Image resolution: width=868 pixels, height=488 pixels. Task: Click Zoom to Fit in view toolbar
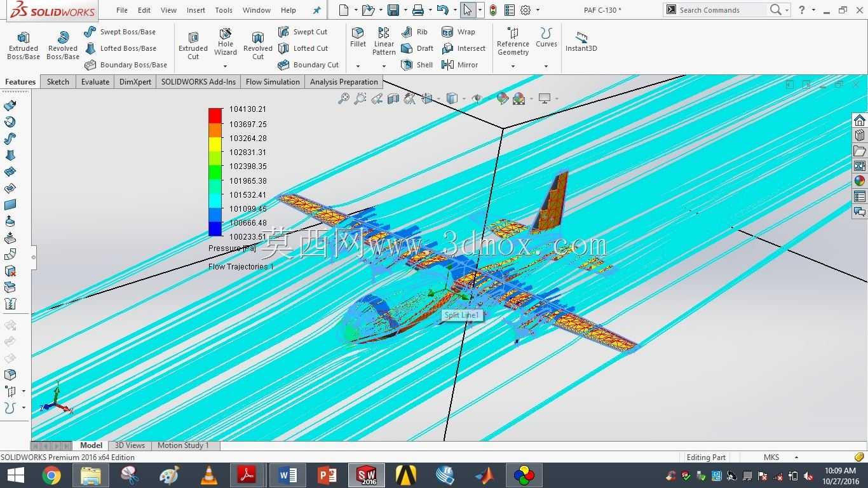(344, 98)
